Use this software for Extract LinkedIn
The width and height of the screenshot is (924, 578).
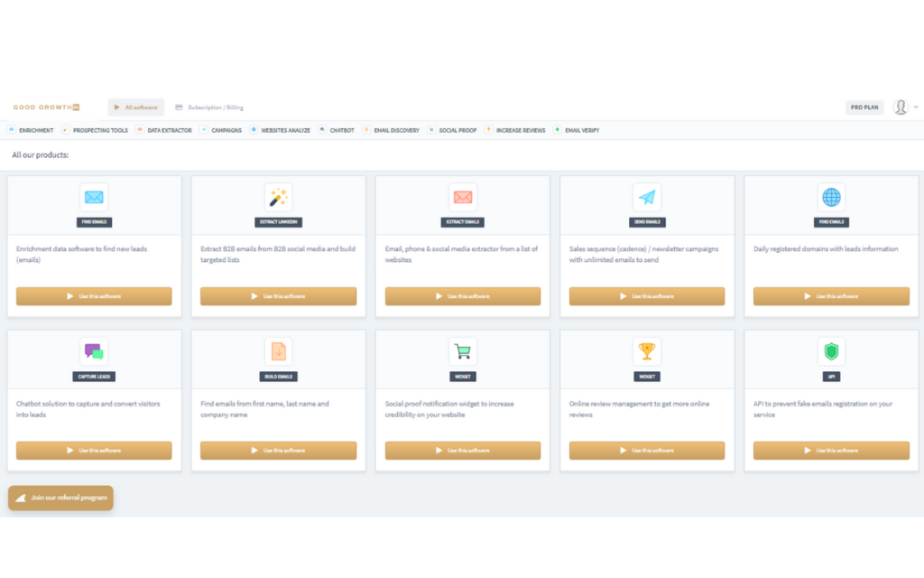click(x=278, y=296)
